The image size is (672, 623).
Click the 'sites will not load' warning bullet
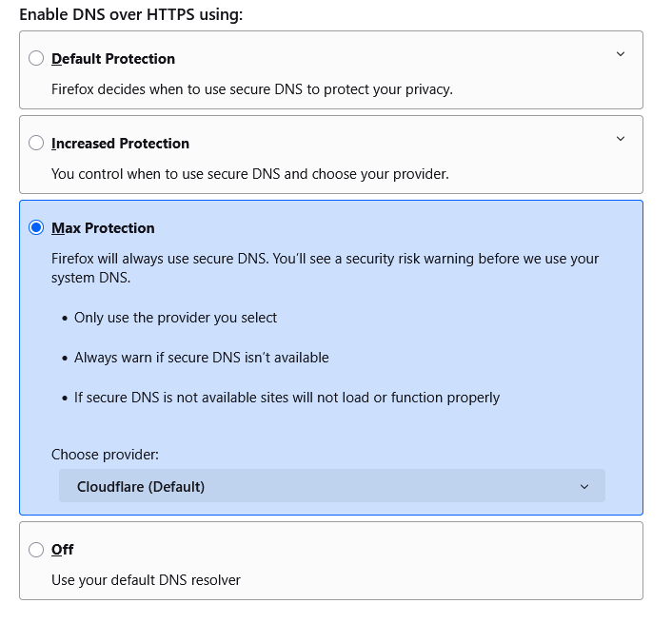point(287,398)
